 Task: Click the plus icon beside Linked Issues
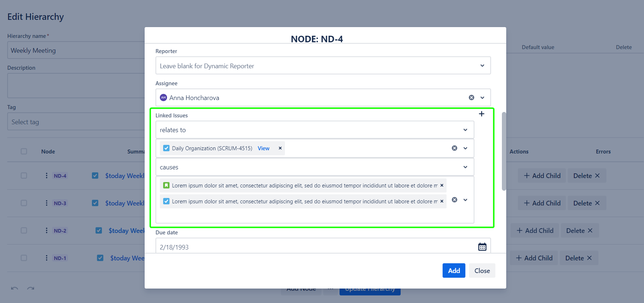point(481,114)
